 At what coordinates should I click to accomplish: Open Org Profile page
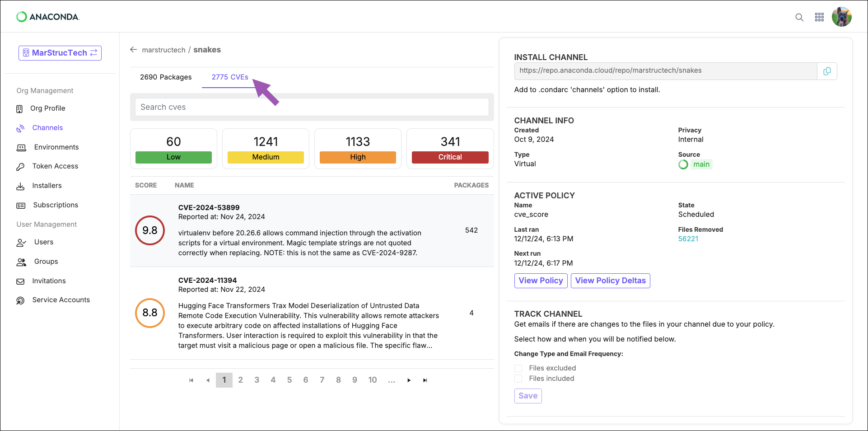[x=48, y=108]
